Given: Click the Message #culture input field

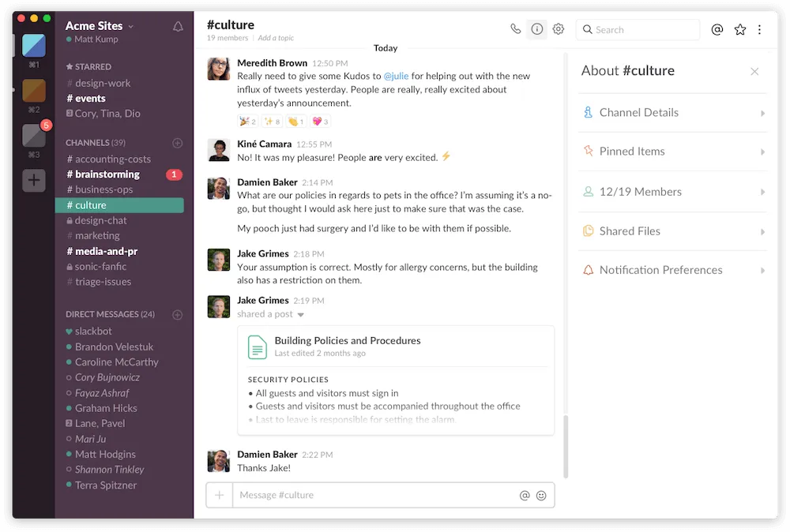Looking at the screenshot, I should pyautogui.click(x=375, y=495).
